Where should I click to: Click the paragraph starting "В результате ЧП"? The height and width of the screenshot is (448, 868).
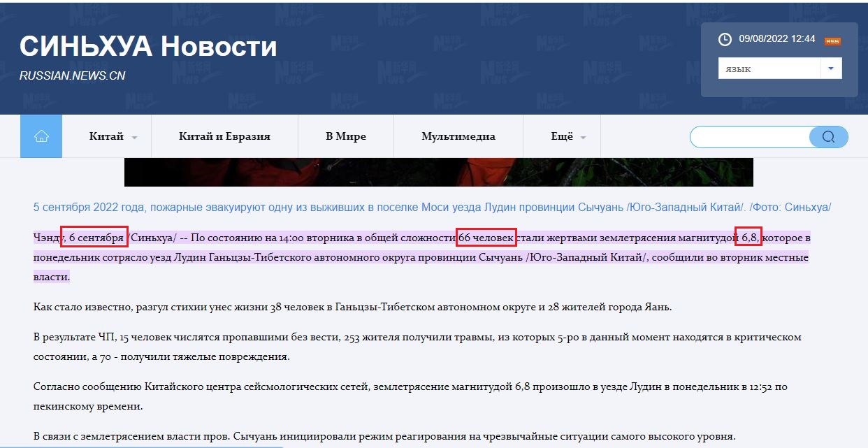coord(417,347)
